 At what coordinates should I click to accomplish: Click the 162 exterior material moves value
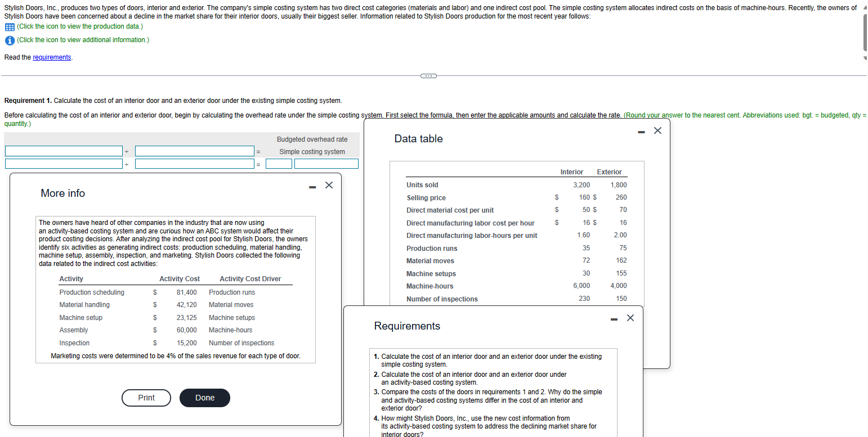621,260
